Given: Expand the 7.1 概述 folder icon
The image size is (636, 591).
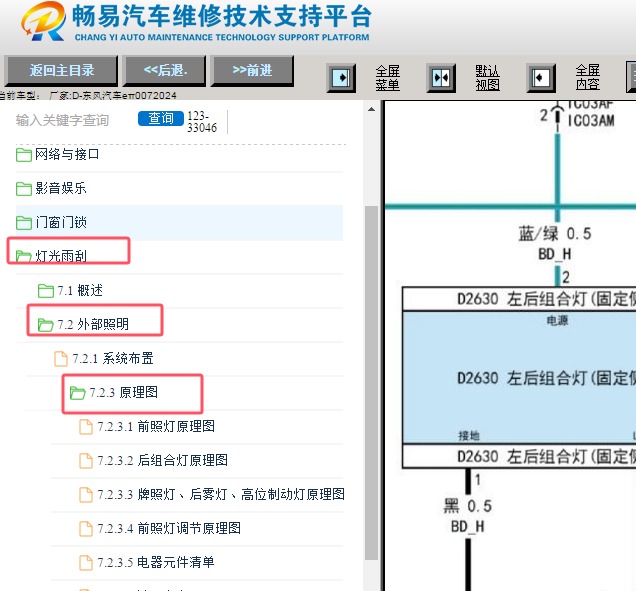Looking at the screenshot, I should click(45, 291).
